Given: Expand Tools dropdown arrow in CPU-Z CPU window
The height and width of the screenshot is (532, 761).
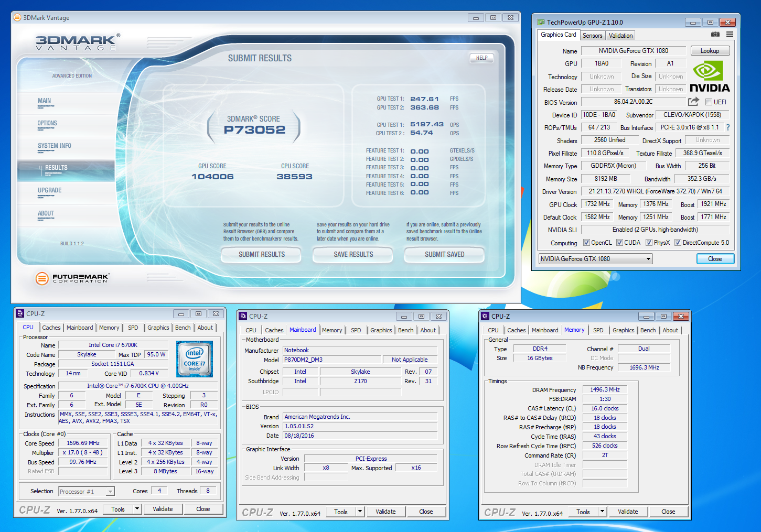Looking at the screenshot, I should point(137,509).
